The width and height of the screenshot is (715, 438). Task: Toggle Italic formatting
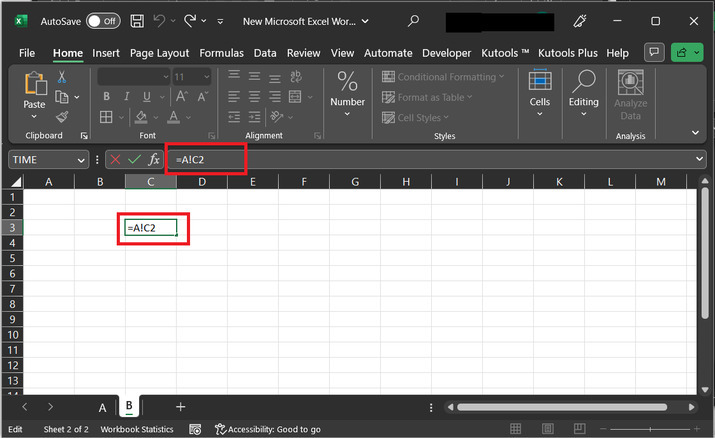126,96
